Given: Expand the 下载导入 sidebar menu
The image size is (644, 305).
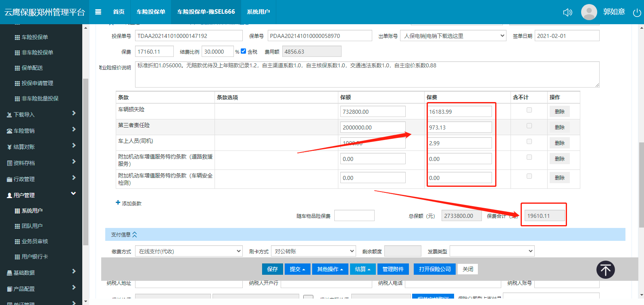Looking at the screenshot, I should (40, 115).
